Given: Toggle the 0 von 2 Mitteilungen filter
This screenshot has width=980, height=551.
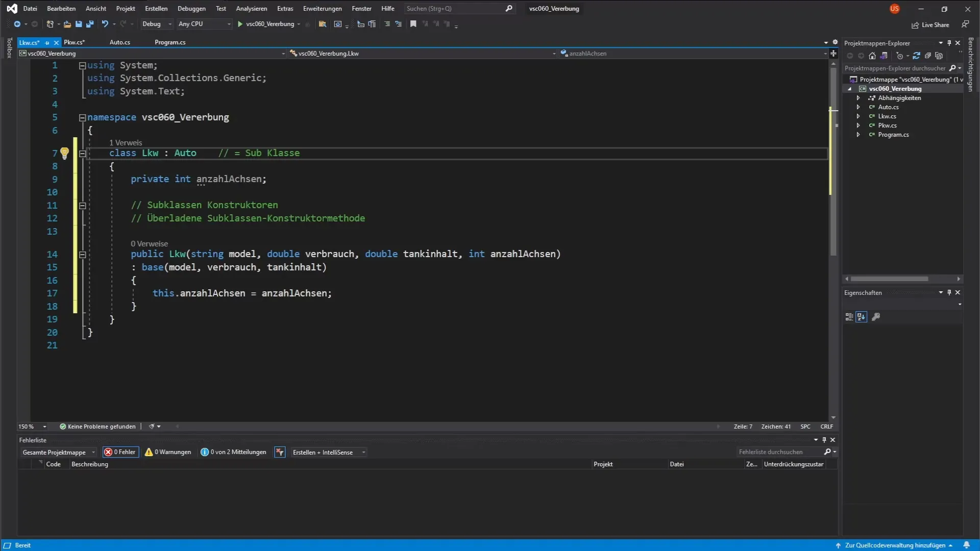Looking at the screenshot, I should pos(234,452).
